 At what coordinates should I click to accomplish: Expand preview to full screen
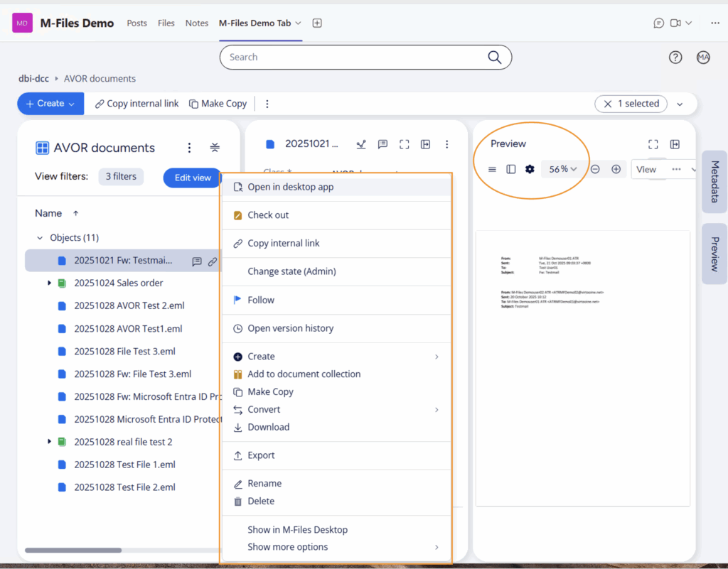pos(653,144)
